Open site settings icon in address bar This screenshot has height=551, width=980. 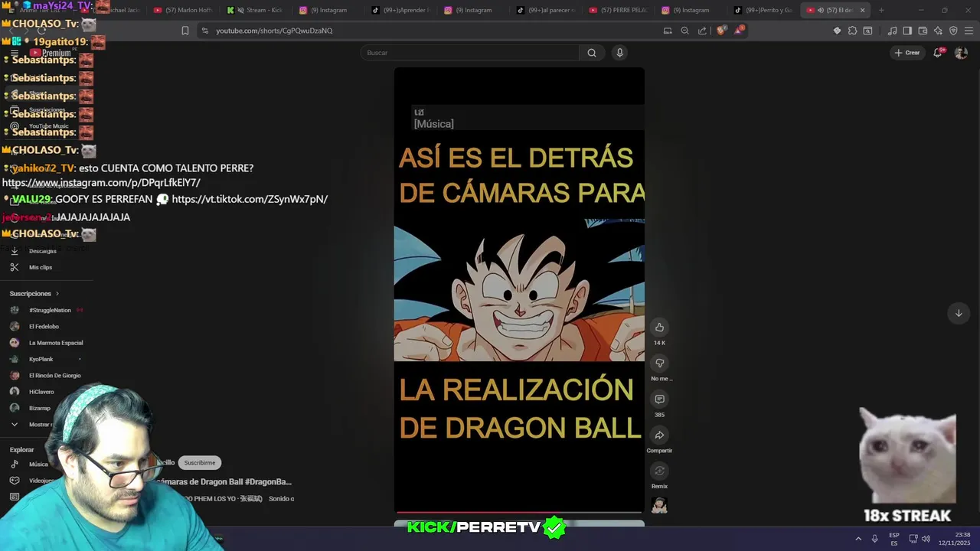point(204,31)
